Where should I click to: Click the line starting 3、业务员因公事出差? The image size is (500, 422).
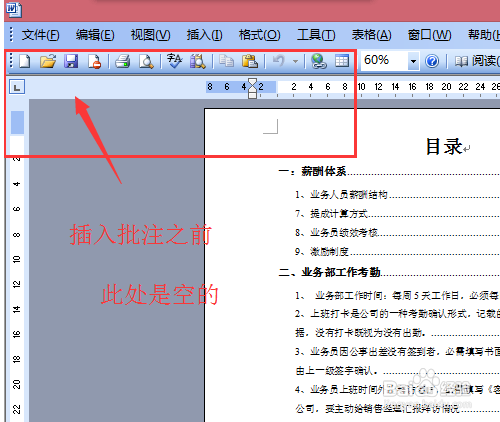coord(397,351)
